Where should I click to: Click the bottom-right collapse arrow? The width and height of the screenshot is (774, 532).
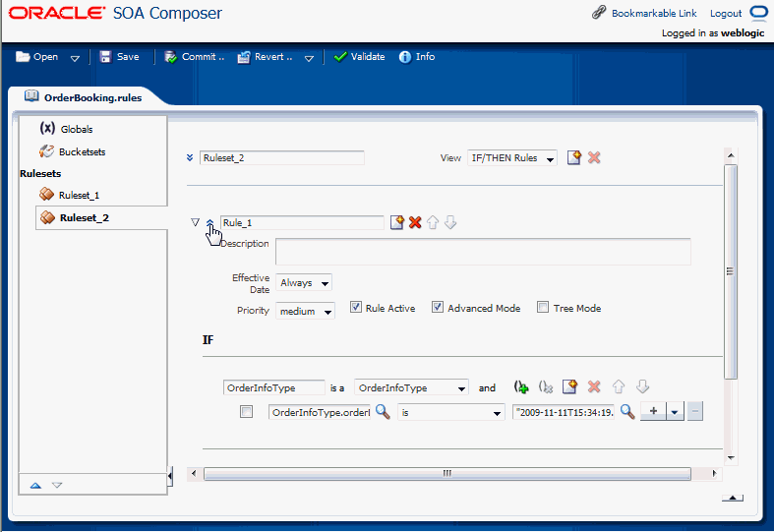tap(733, 498)
